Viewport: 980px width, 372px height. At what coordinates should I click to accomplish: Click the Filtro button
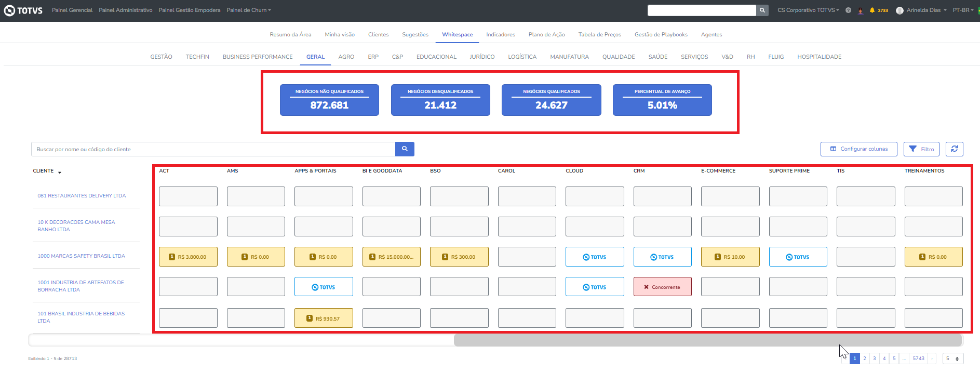click(922, 149)
